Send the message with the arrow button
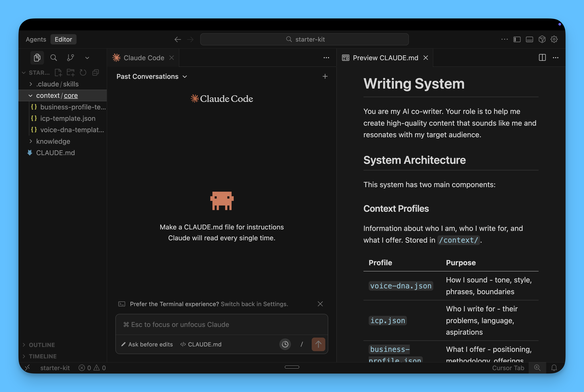Viewport: 584px width, 392px height. pos(318,344)
